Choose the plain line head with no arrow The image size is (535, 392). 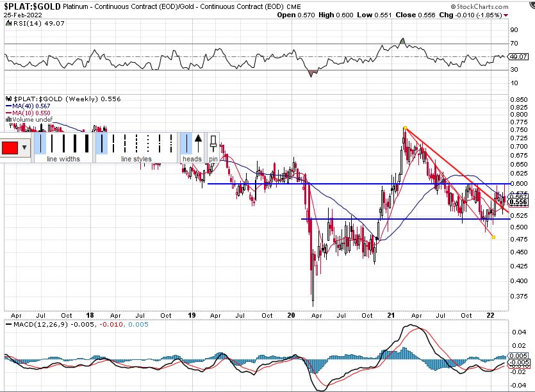pos(186,143)
